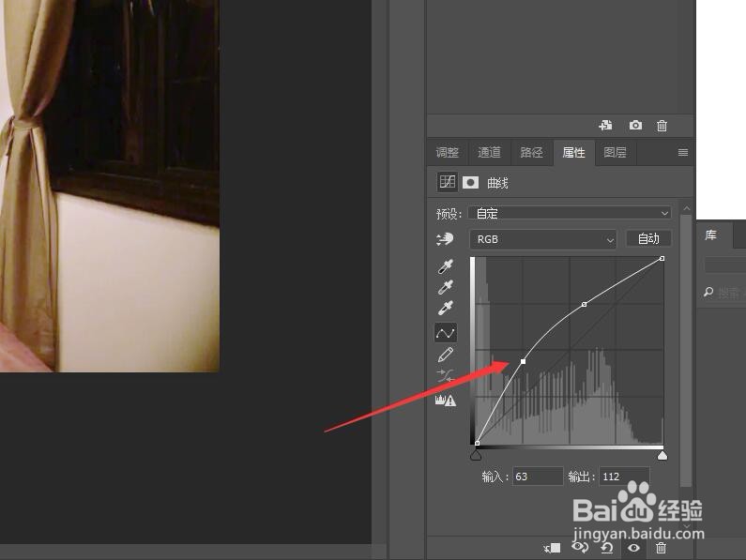
Task: Reset adjustment to defaults
Action: (606, 548)
